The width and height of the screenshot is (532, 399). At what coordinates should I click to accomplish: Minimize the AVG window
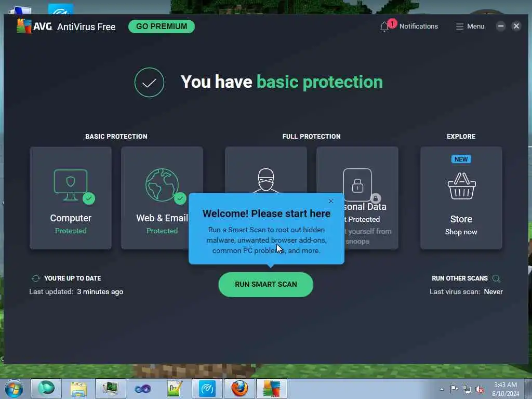click(500, 26)
